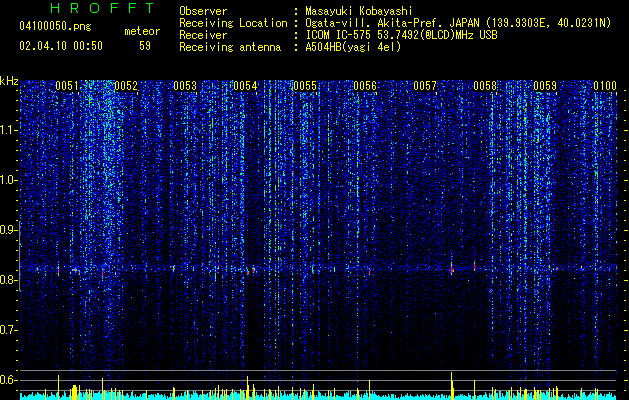Click the 0056 time marker

click(x=365, y=86)
